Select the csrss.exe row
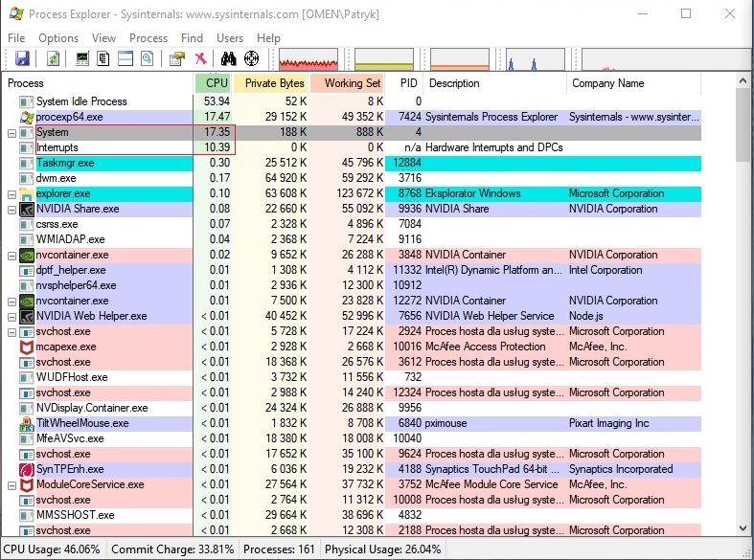 [352, 224]
